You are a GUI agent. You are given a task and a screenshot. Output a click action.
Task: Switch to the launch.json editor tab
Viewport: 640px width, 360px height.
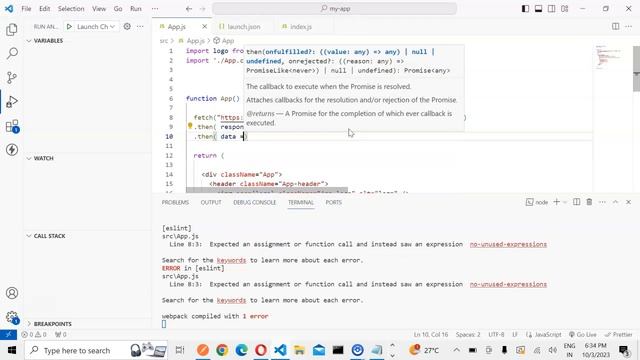tap(244, 27)
